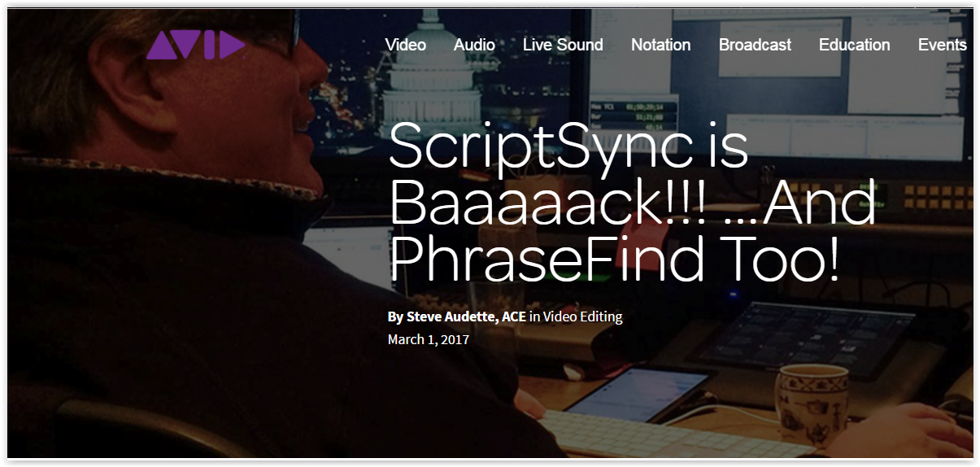Open the Events menu

pyautogui.click(x=942, y=45)
